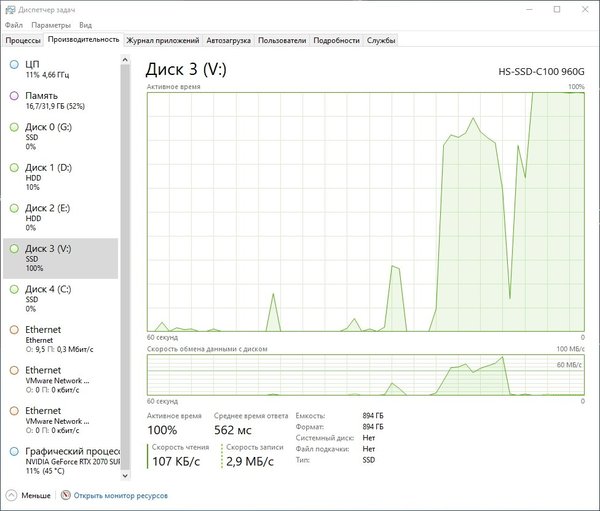Click the Task Manager title bar icon
The width and height of the screenshot is (600, 511).
click(x=10, y=10)
